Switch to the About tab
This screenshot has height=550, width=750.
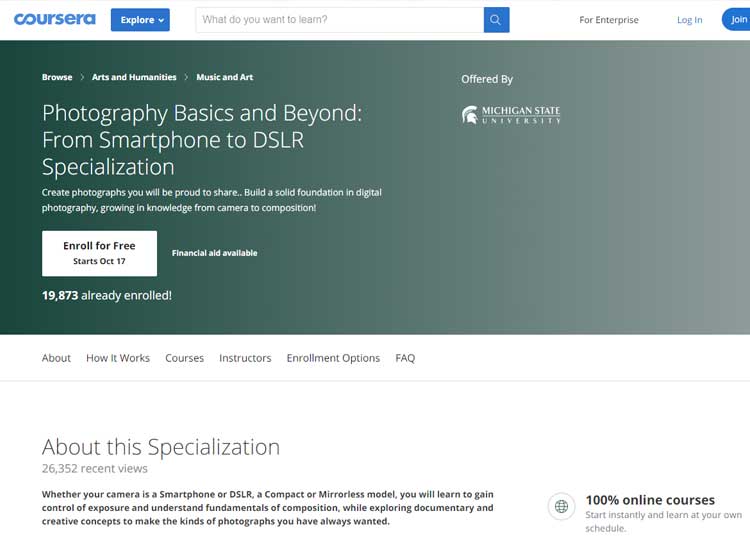56,358
